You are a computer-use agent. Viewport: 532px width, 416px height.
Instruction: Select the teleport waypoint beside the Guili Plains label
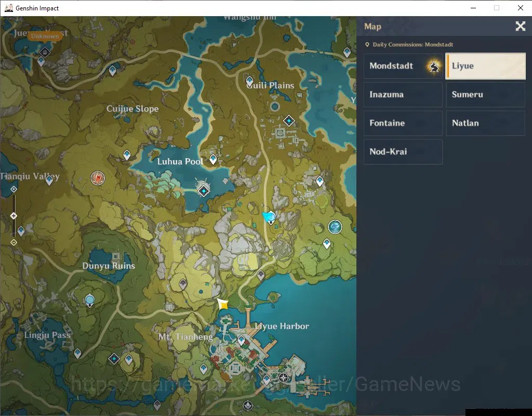[x=250, y=81]
